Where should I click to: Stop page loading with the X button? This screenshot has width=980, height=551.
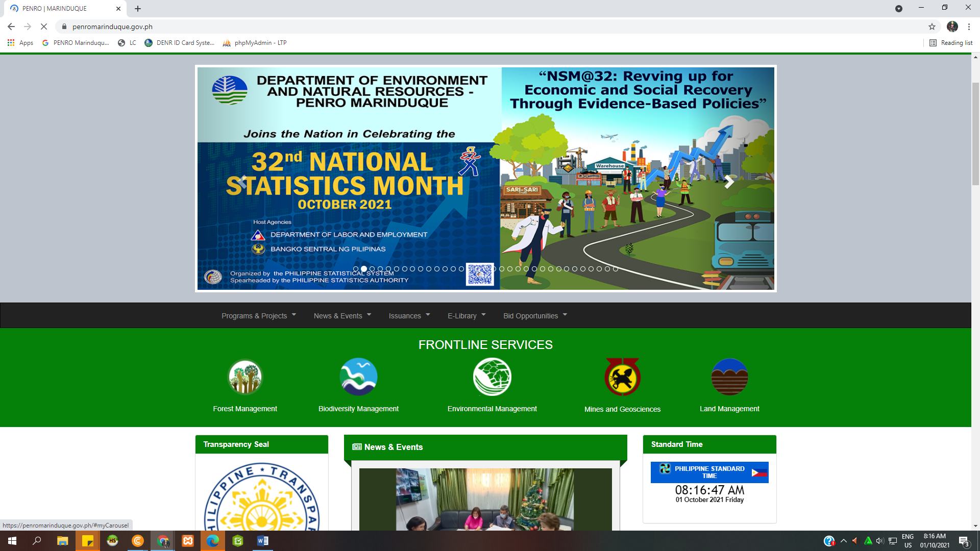(44, 27)
